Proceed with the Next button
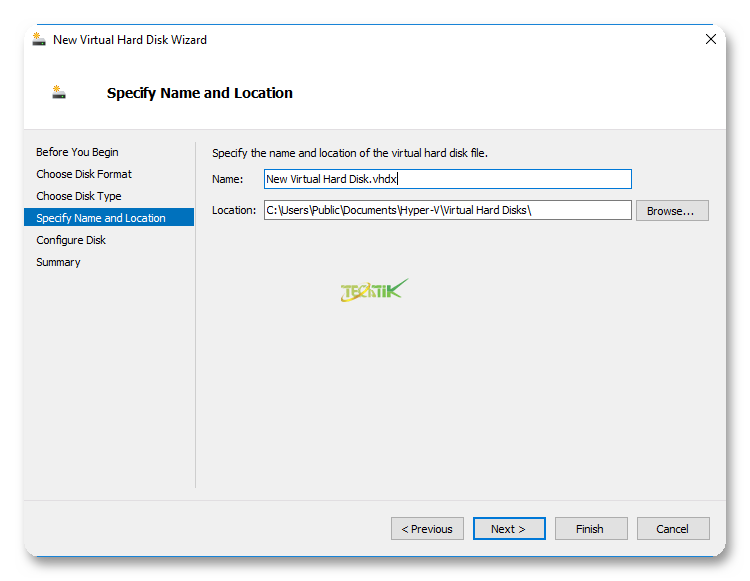Viewport: 750px width, 581px height. pos(508,529)
